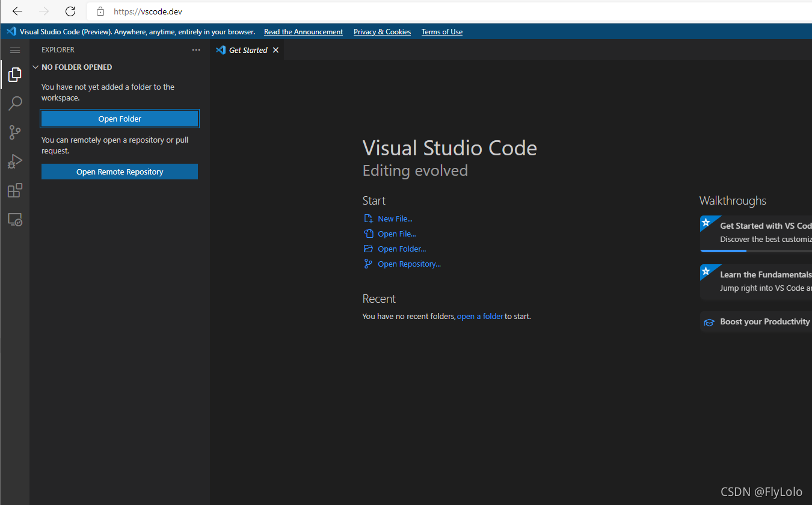Click the Open Folder... start link
The width and height of the screenshot is (812, 505).
[402, 249]
